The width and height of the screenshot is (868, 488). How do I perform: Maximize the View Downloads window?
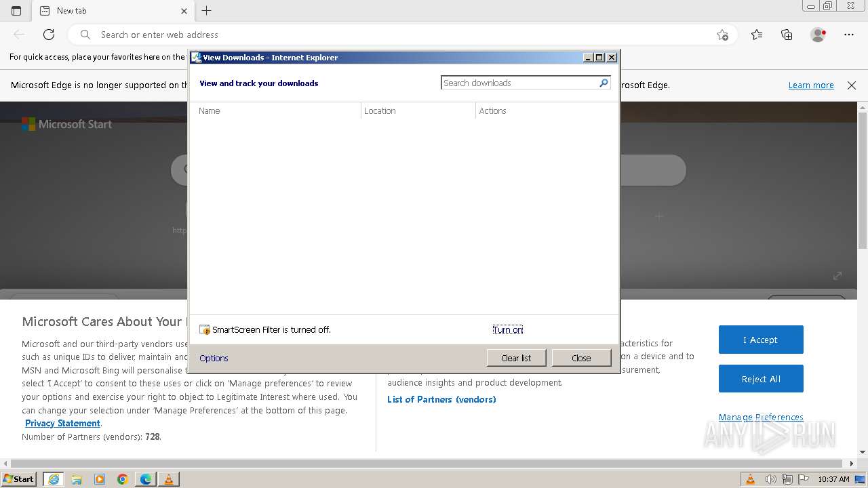(x=599, y=58)
